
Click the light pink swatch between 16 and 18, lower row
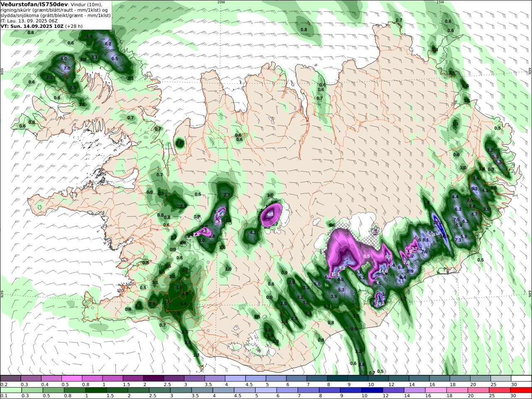(435, 390)
